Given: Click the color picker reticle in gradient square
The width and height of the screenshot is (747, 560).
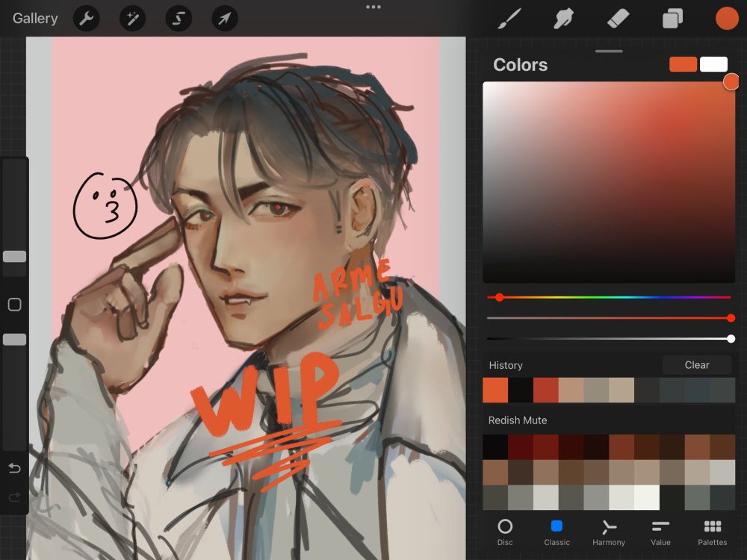Looking at the screenshot, I should 731,81.
